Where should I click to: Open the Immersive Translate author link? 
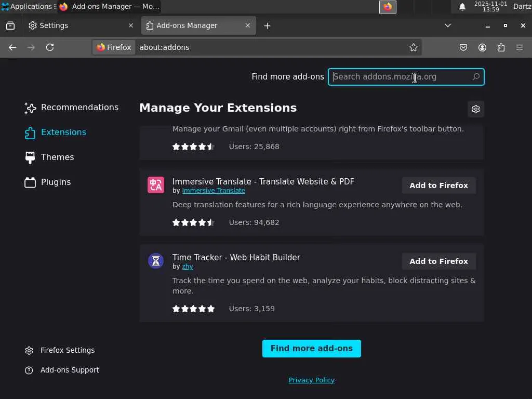(214, 191)
